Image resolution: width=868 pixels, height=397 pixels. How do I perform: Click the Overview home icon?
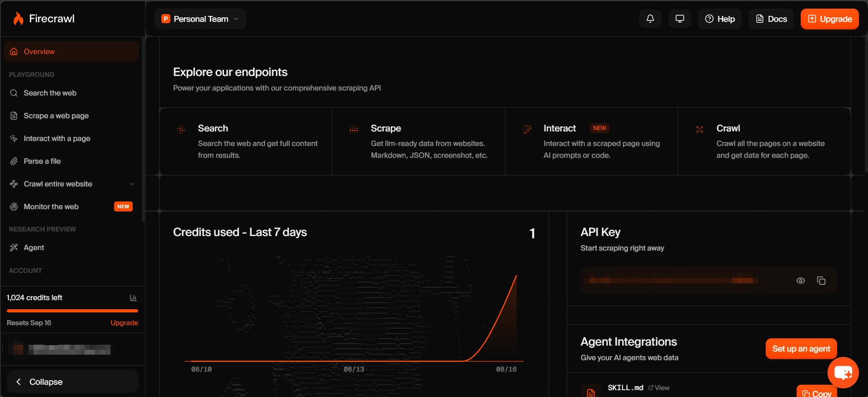(14, 52)
